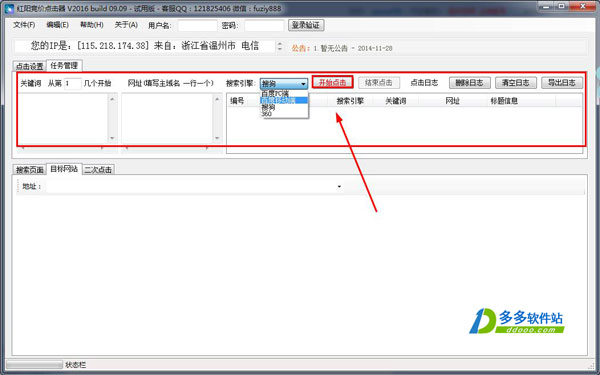Click the 搜索引擎 column header in log table
600x375 pixels.
click(350, 101)
